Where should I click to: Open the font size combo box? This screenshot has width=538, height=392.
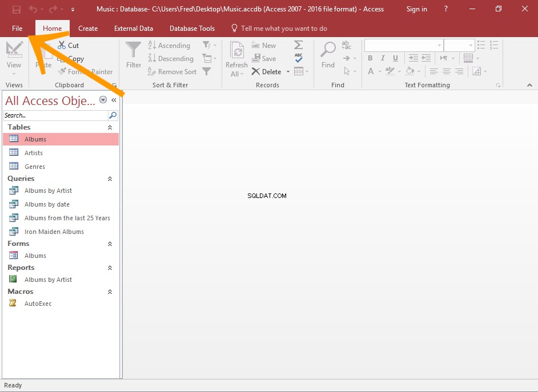459,45
